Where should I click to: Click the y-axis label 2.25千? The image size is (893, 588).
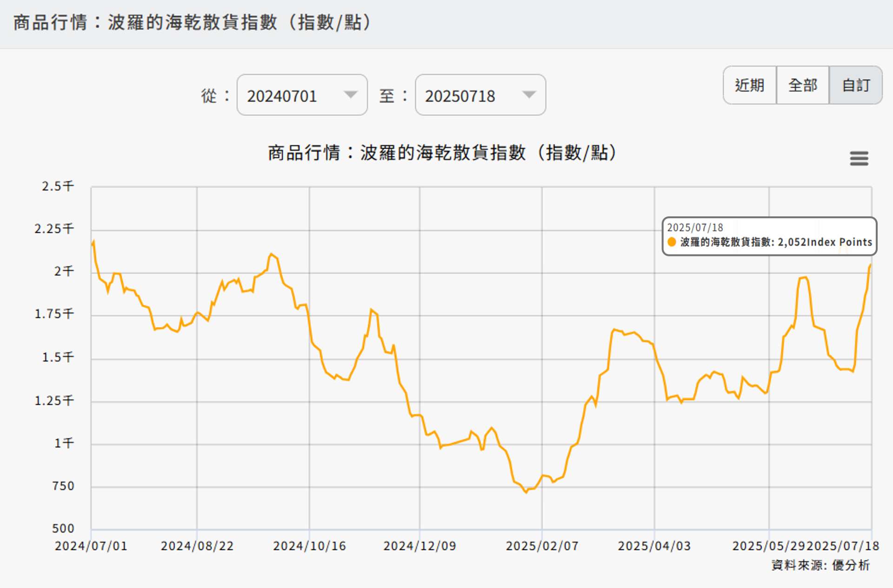pos(54,229)
